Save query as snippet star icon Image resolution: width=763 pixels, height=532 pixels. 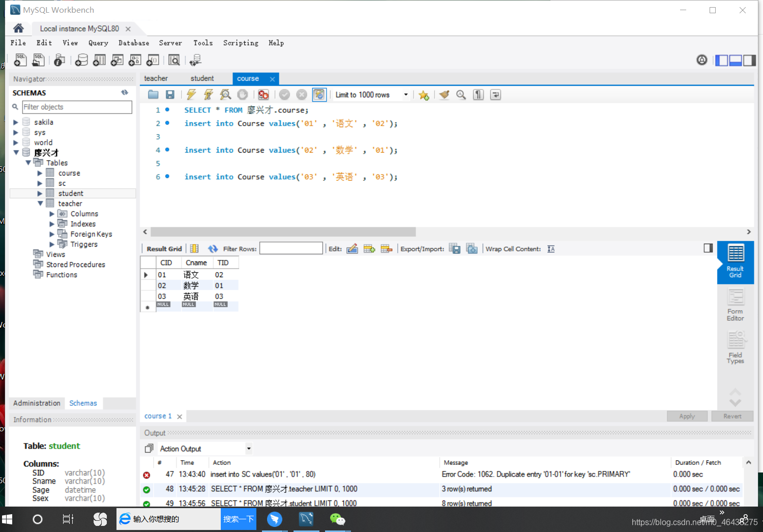(424, 95)
